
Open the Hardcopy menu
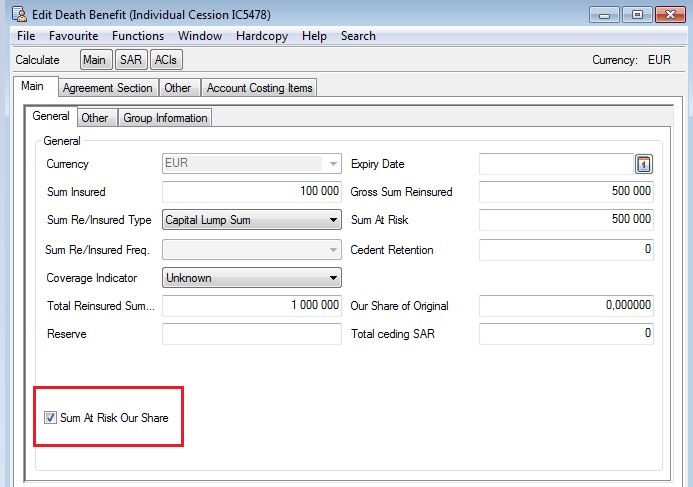click(x=262, y=36)
